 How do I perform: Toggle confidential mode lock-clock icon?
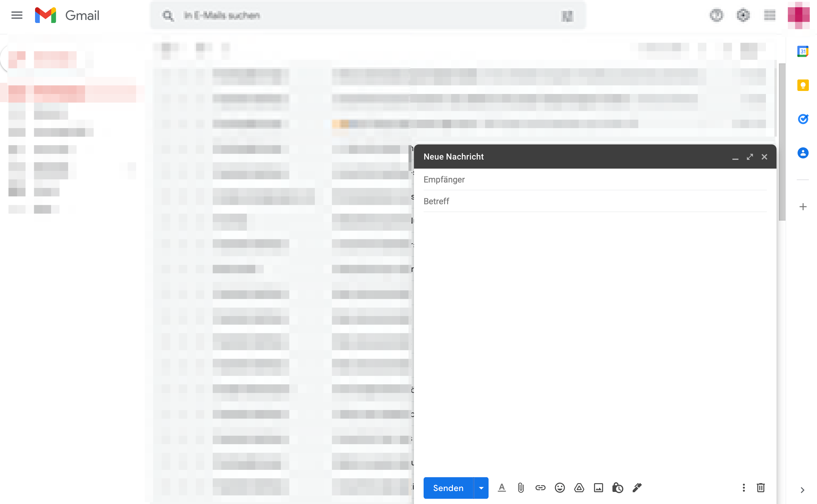click(617, 488)
